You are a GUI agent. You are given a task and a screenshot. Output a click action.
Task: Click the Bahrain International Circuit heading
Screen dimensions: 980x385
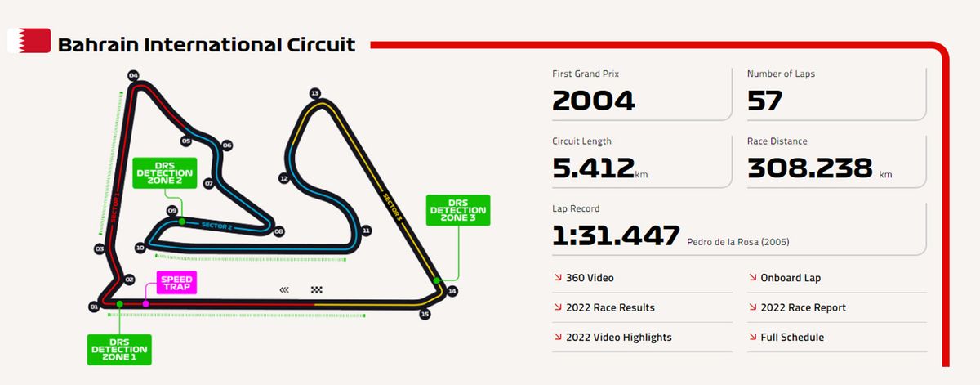coord(207,44)
